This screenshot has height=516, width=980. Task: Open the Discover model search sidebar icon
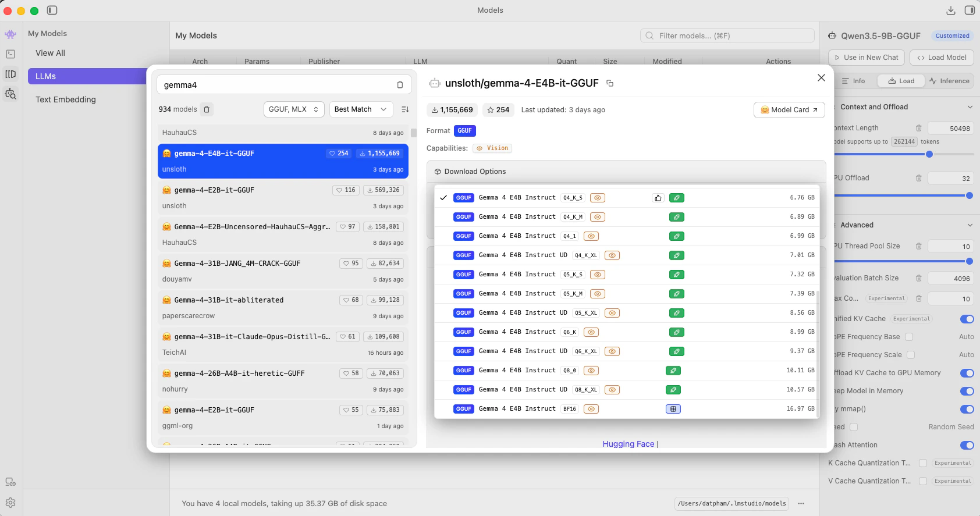[10, 94]
